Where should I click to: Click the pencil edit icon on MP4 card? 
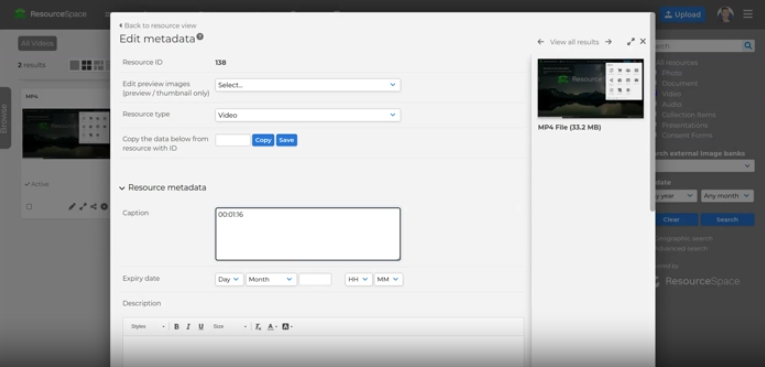pyautogui.click(x=72, y=206)
